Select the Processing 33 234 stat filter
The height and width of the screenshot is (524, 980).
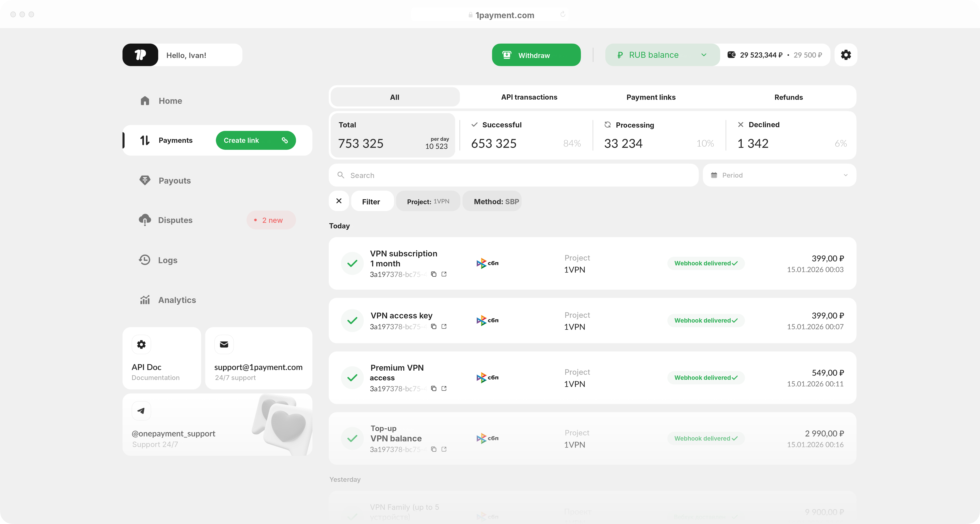tap(659, 135)
